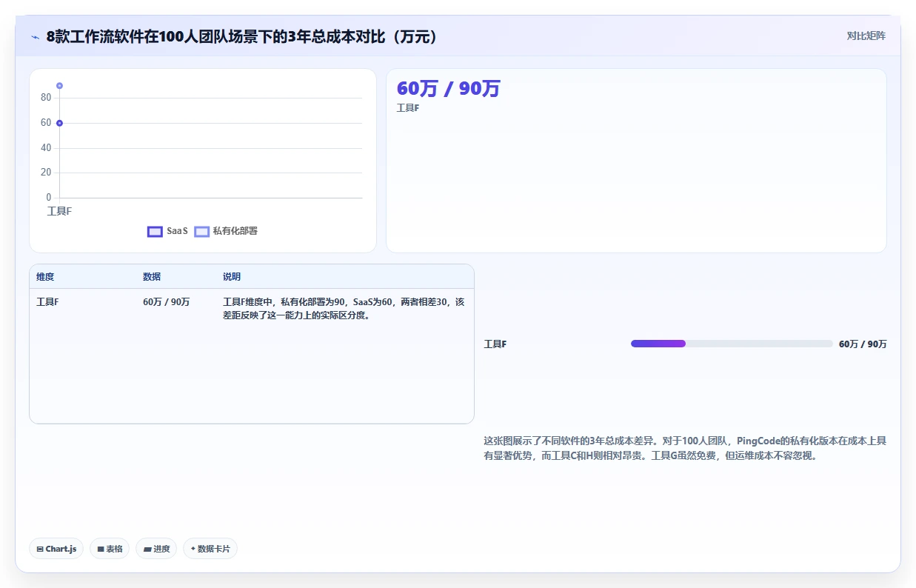Screen dimensions: 916x588
Task: Click 工具F label beside progress bar
Action: click(x=495, y=344)
